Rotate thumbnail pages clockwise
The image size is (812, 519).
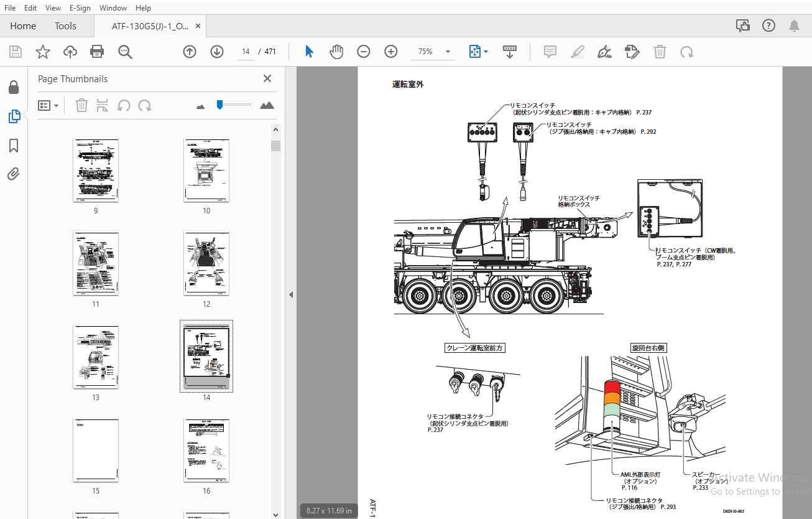[x=145, y=105]
